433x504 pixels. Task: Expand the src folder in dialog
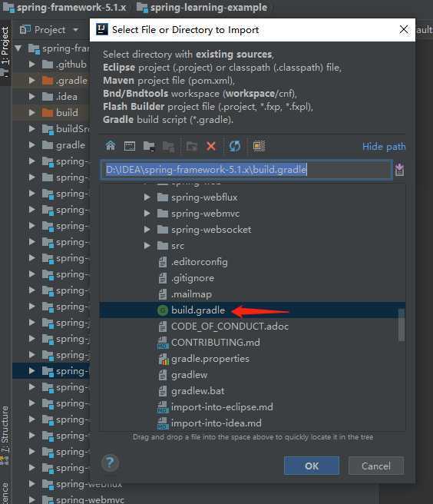click(147, 246)
